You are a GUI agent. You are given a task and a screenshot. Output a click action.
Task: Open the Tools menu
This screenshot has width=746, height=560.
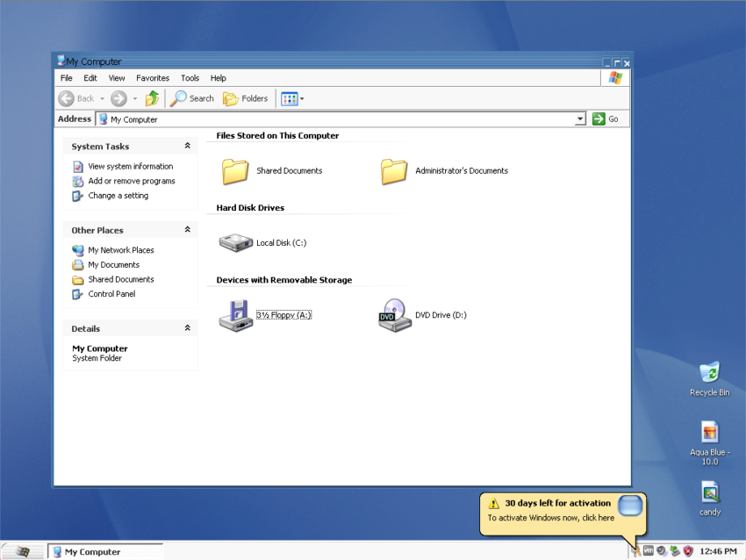tap(190, 78)
